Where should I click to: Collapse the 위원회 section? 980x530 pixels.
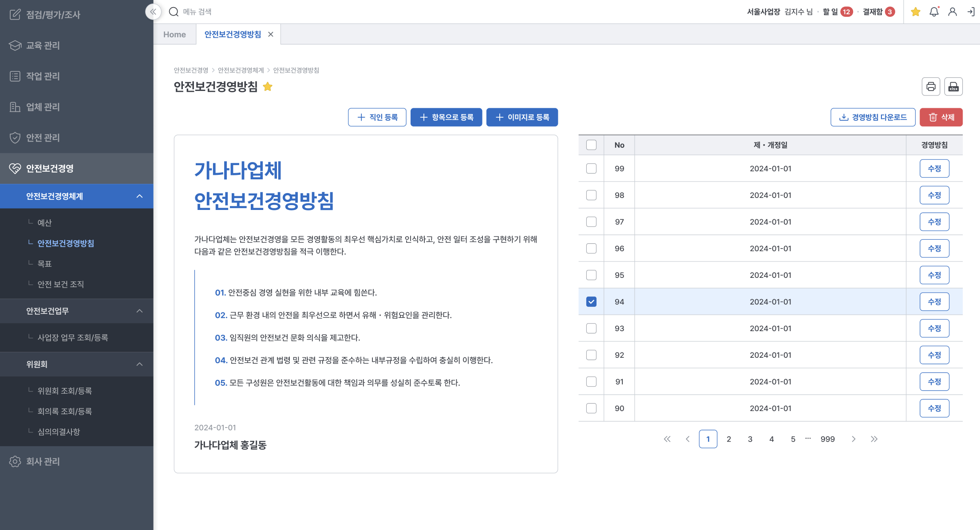[139, 364]
